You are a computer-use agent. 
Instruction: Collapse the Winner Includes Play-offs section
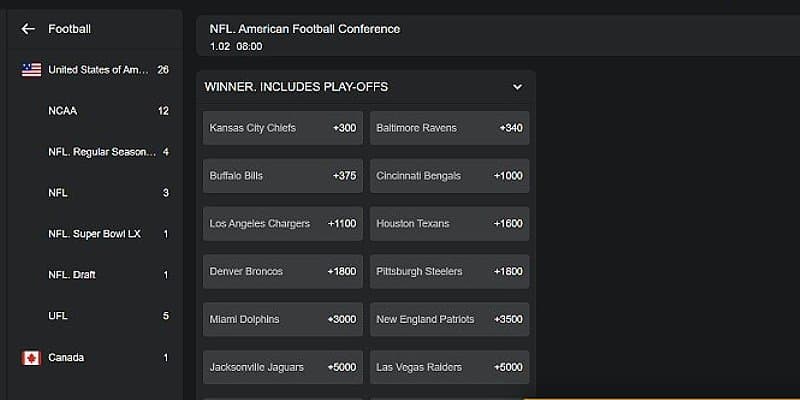pyautogui.click(x=517, y=87)
